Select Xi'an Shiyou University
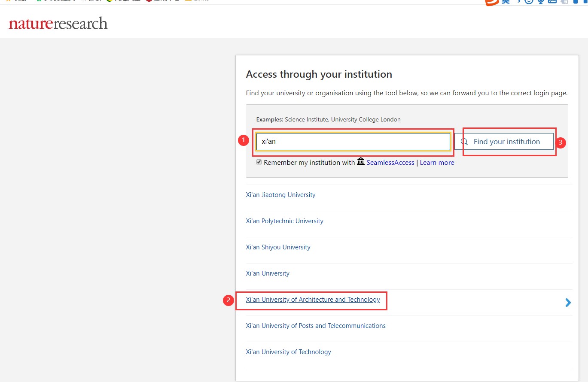Image resolution: width=588 pixels, height=382 pixels. click(x=278, y=247)
